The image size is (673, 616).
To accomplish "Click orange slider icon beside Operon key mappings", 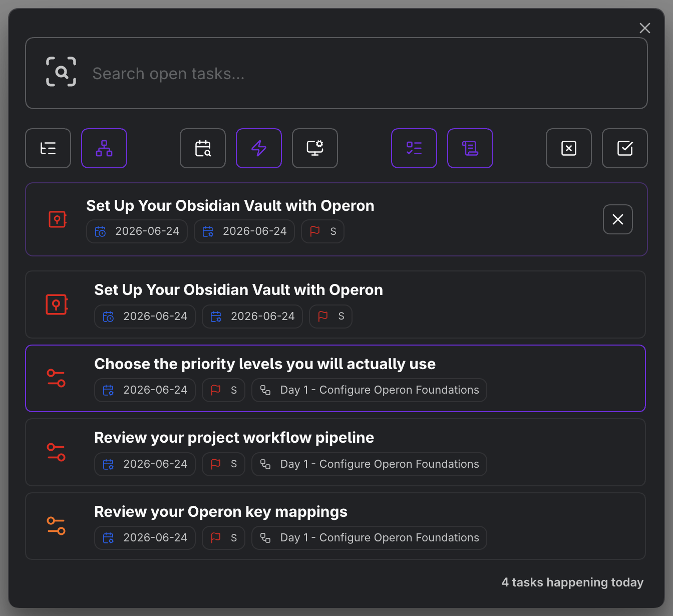I will (x=56, y=526).
